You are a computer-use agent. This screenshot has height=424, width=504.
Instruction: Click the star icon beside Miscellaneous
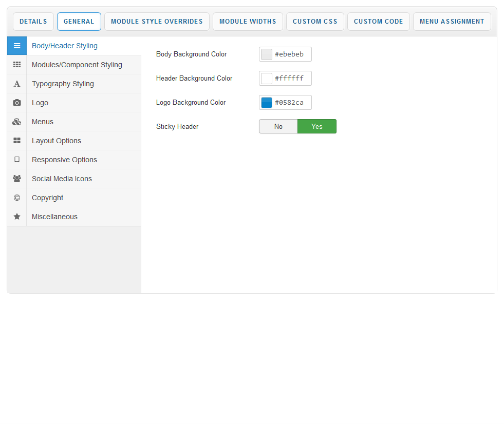click(x=17, y=217)
